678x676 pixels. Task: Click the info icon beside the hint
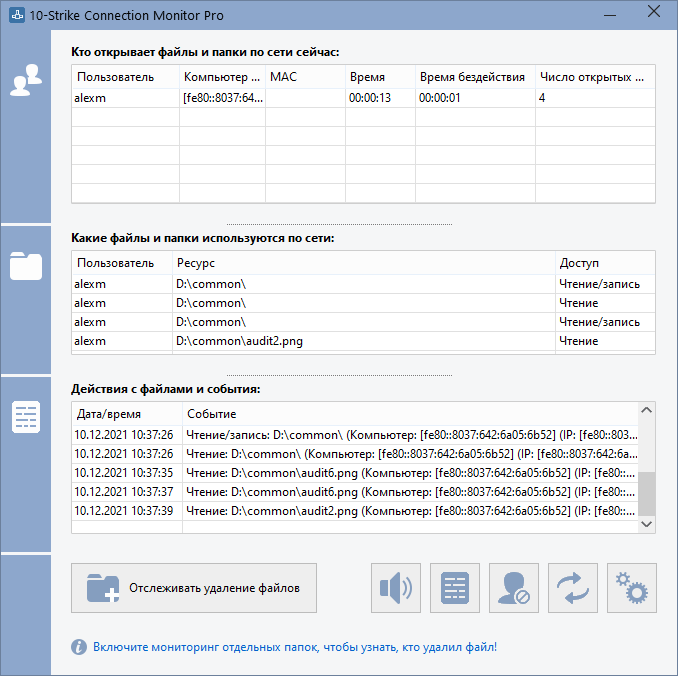[x=79, y=647]
